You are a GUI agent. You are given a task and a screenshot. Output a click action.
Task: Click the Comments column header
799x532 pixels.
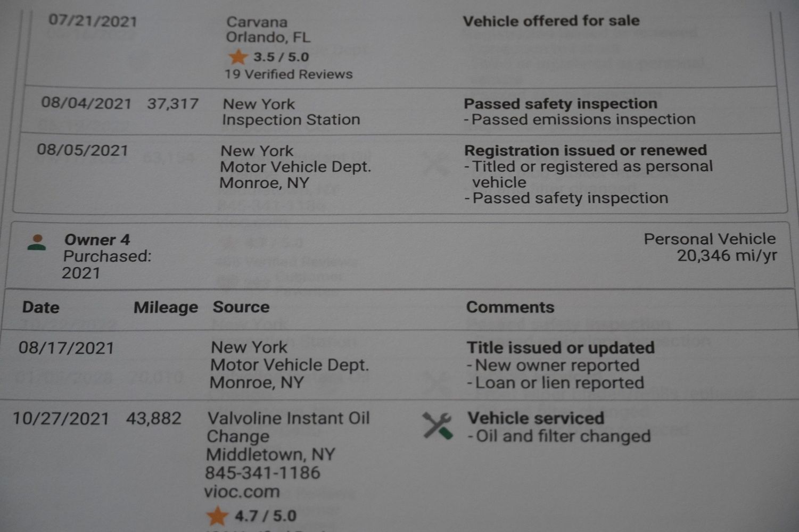click(x=510, y=307)
